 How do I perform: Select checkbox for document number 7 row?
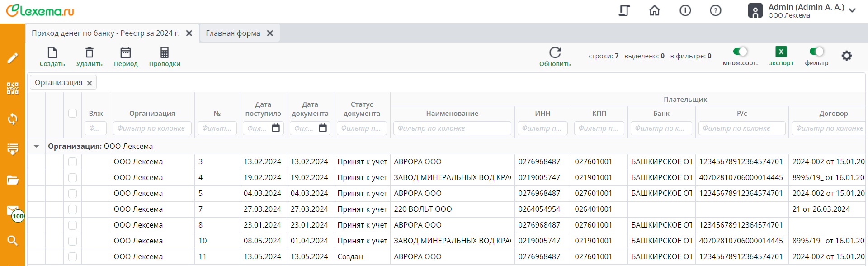pos(72,209)
